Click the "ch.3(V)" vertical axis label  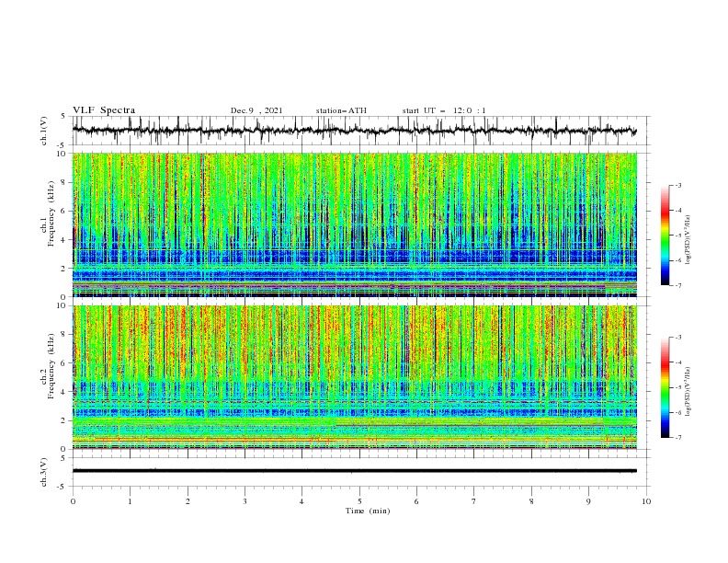(x=44, y=472)
